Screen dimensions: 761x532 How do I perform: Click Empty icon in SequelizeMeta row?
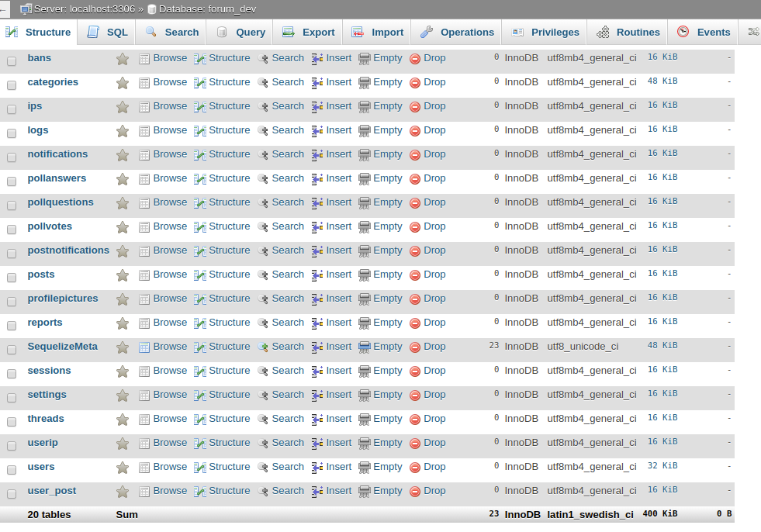[x=365, y=347]
